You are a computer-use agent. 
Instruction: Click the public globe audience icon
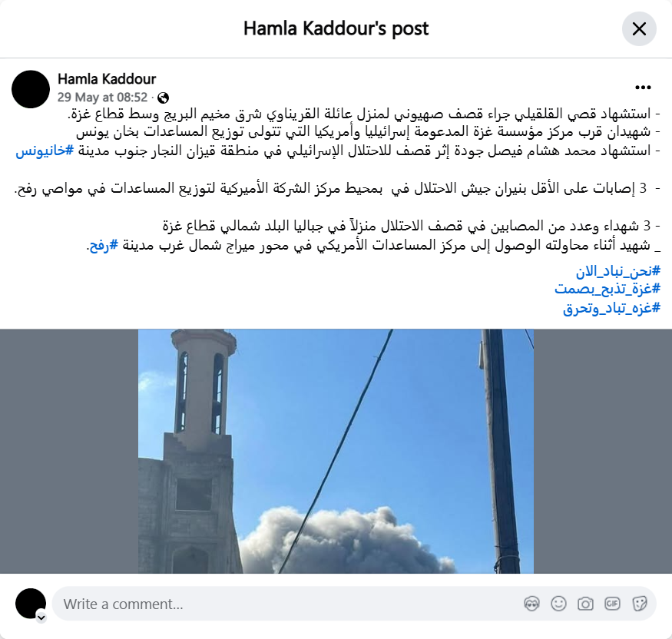[x=163, y=98]
